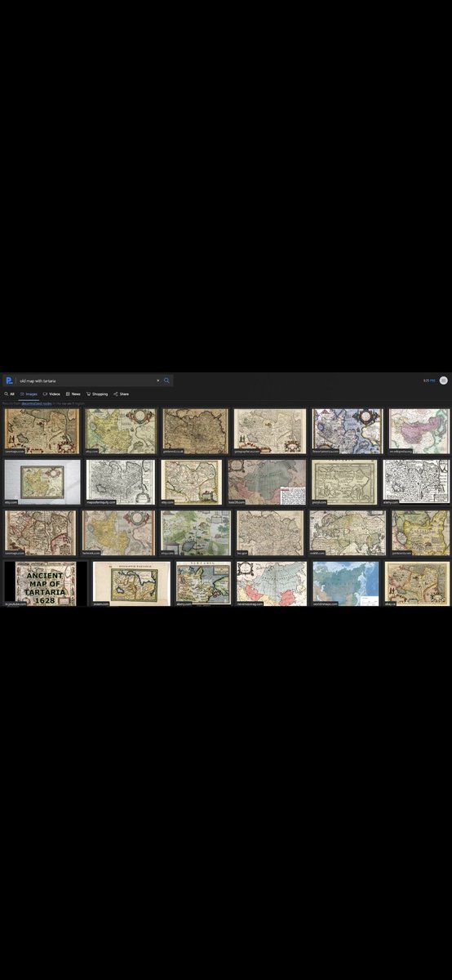Select the Images tab
Viewport: 452px width, 980px height.
point(29,394)
